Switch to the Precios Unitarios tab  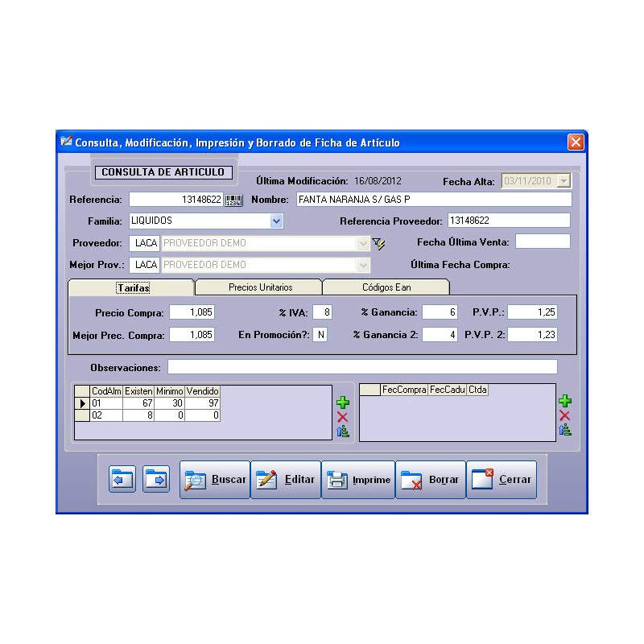click(x=260, y=287)
